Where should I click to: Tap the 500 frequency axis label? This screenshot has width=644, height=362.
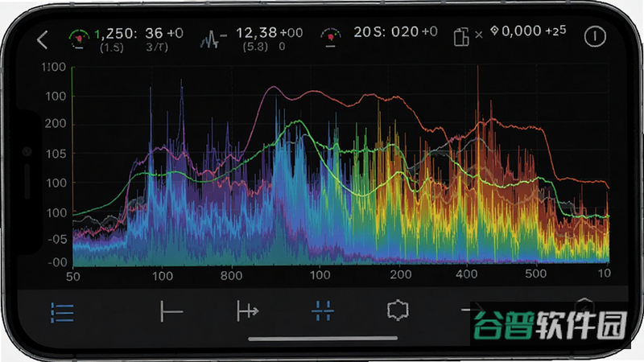536,274
